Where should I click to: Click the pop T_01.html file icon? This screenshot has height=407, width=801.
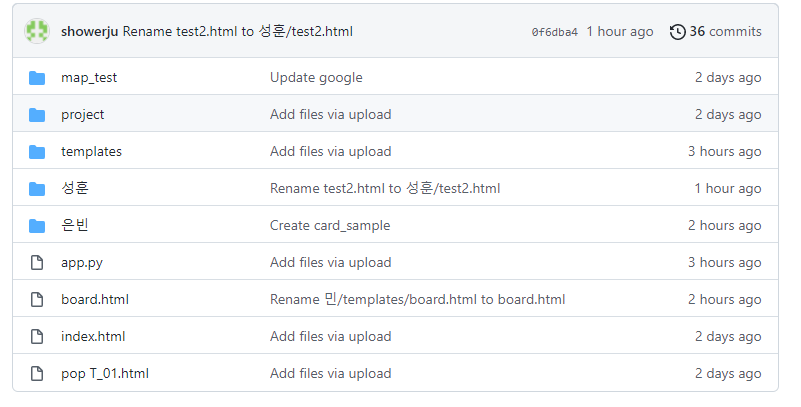[x=38, y=374]
